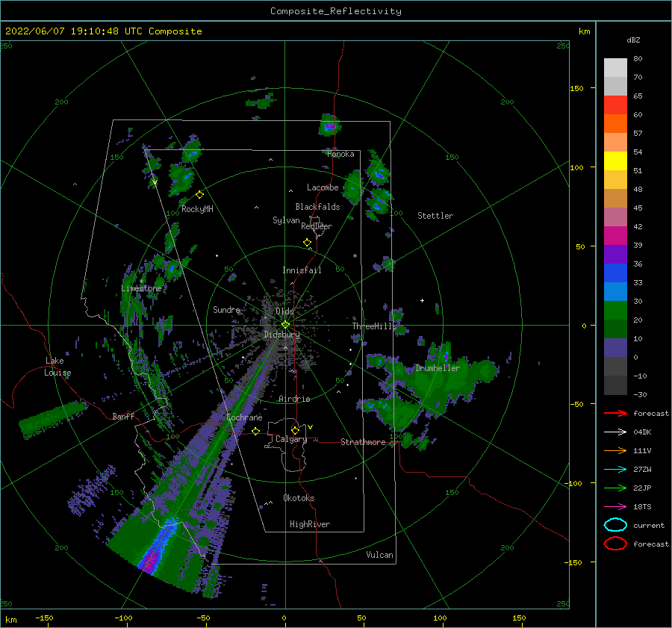Select the orange 111V arrow icon
This screenshot has width=672, height=628.
(615, 450)
